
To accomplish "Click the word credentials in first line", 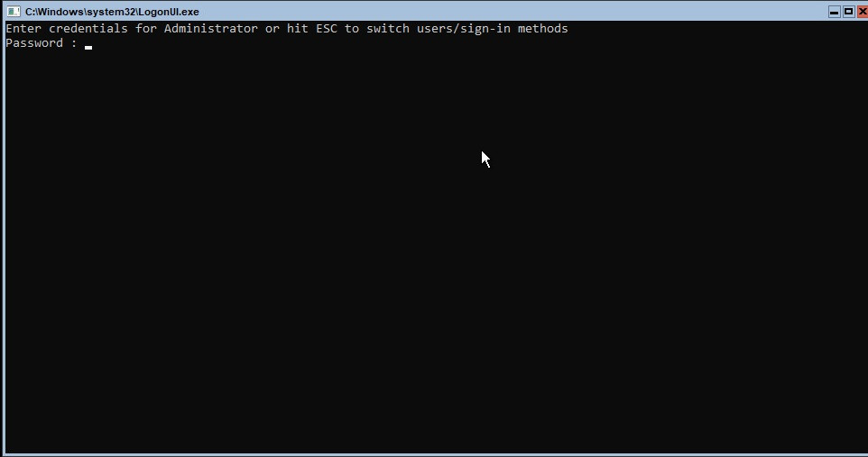I will [x=88, y=28].
